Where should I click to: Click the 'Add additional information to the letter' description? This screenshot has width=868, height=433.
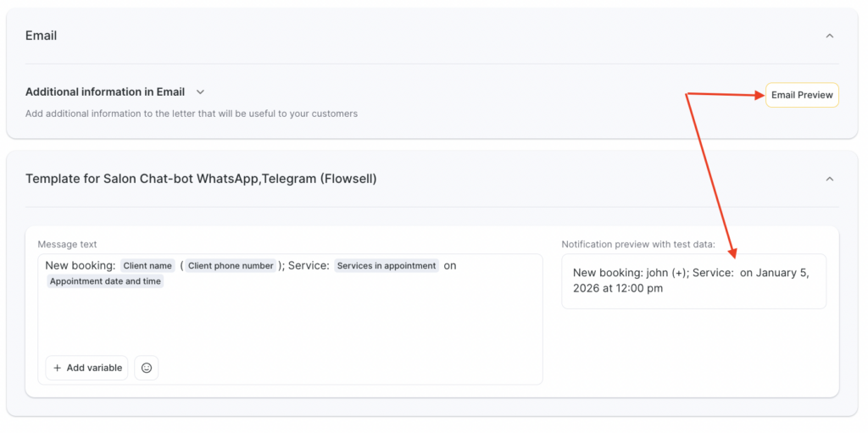[x=191, y=114]
